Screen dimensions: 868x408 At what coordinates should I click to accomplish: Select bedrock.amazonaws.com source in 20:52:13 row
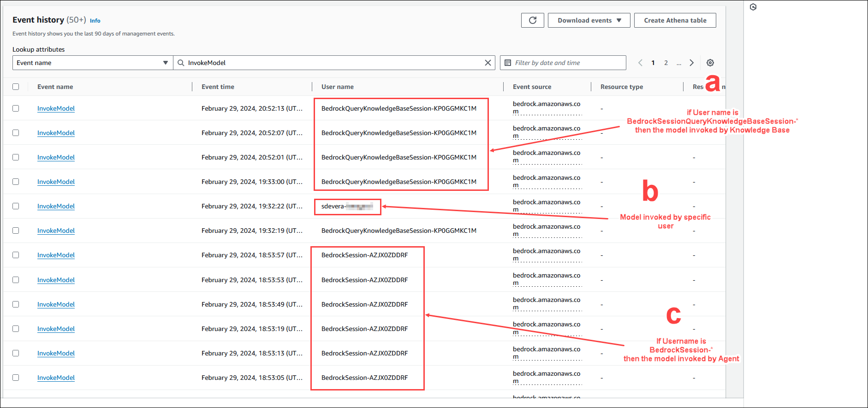[547, 108]
